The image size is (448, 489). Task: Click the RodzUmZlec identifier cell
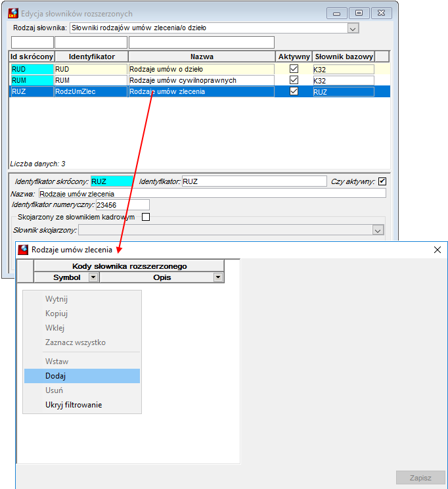click(91, 91)
